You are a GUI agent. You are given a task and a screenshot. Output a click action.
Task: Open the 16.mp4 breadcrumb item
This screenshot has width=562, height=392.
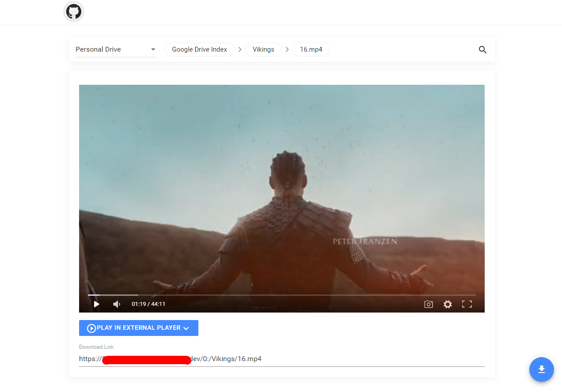311,49
